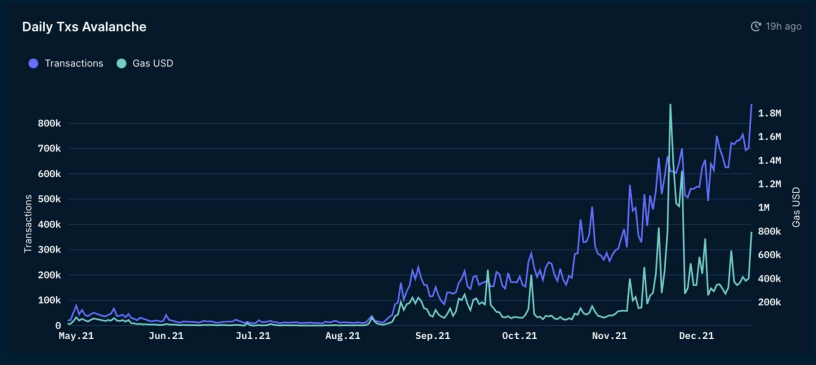Click the refresh clock icon

point(756,27)
